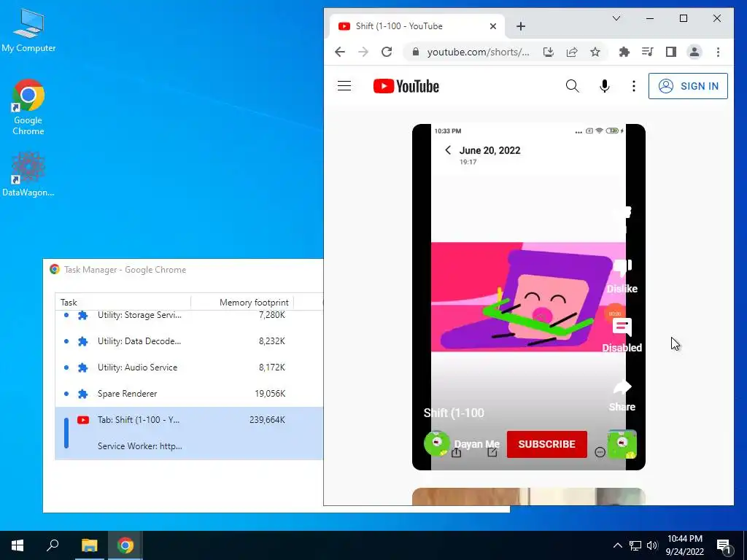
Task: Select the Shift (1-100 - YouTube tab
Action: (x=417, y=26)
